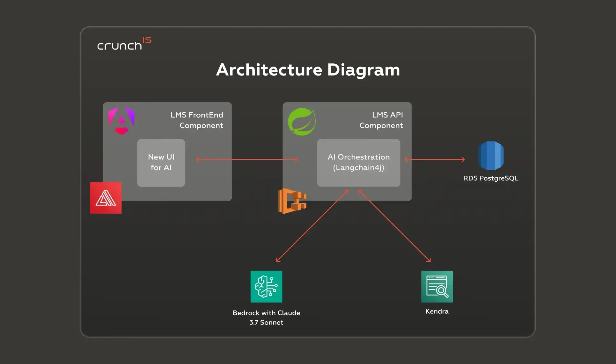Viewport: 616px width, 364px height.
Task: Click the Spring leaf logo icon
Action: pyautogui.click(x=302, y=122)
